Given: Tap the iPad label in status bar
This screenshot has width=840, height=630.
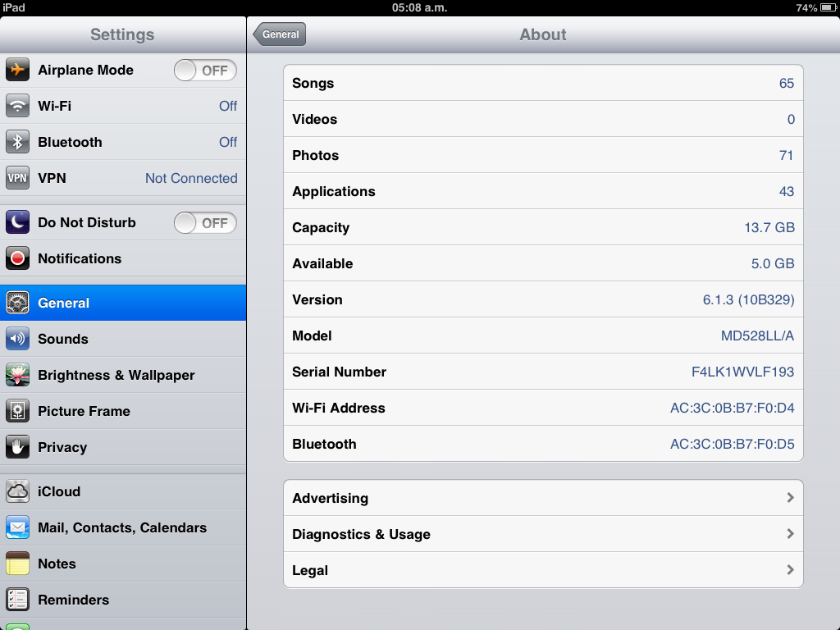Looking at the screenshot, I should 14,7.
